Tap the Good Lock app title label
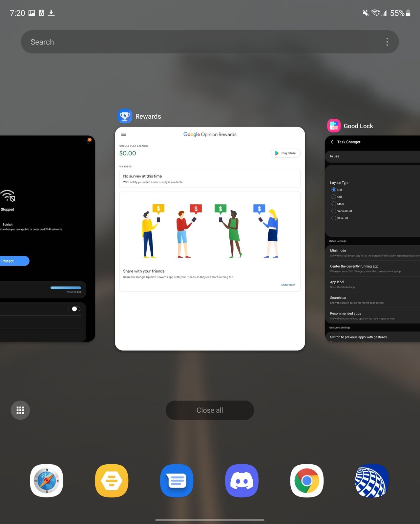The width and height of the screenshot is (420, 524). (x=358, y=126)
